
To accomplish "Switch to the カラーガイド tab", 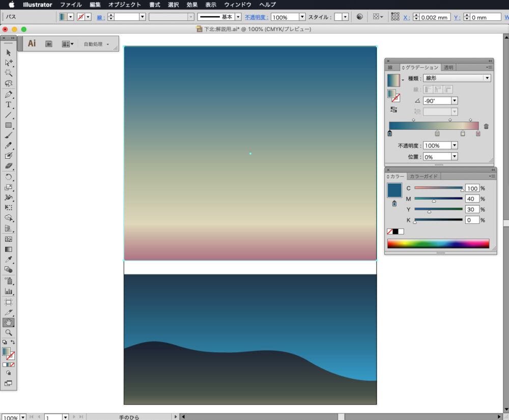I will pos(423,176).
